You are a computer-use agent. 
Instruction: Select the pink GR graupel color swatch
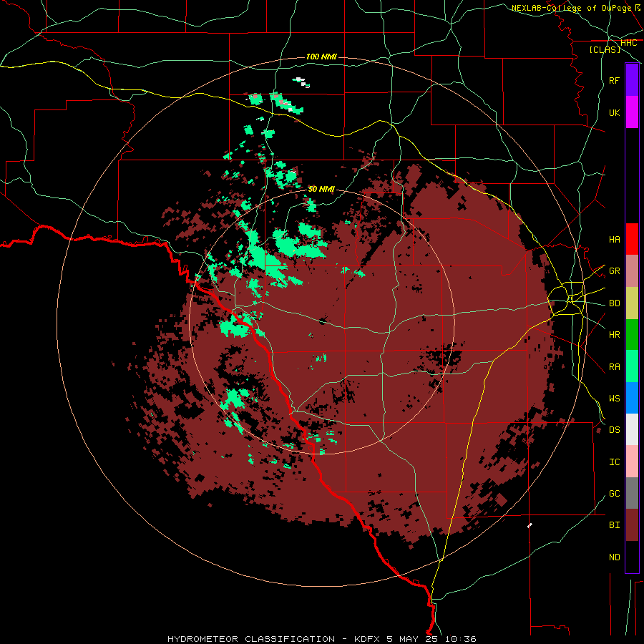tap(632, 270)
